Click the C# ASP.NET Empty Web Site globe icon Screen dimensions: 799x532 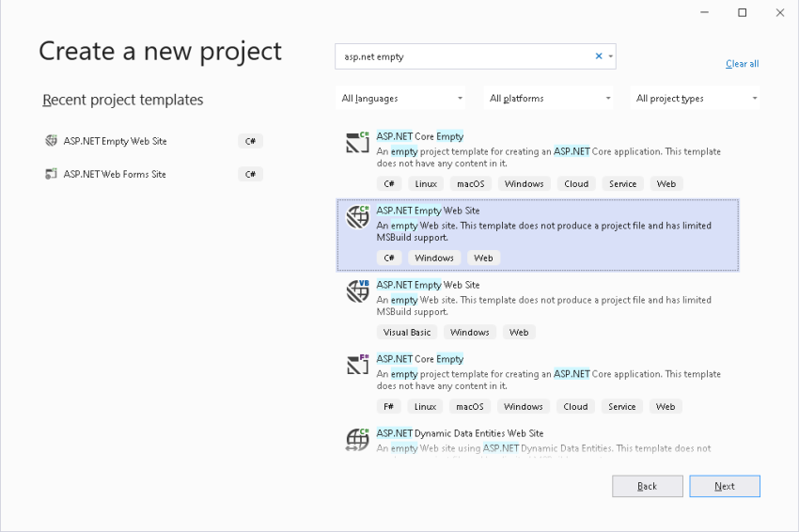[358, 216]
